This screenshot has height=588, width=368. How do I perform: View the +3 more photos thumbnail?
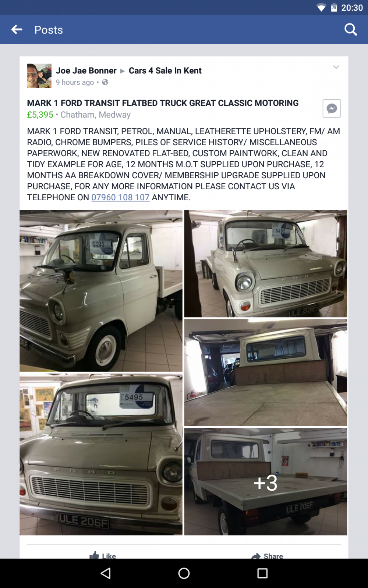click(266, 481)
